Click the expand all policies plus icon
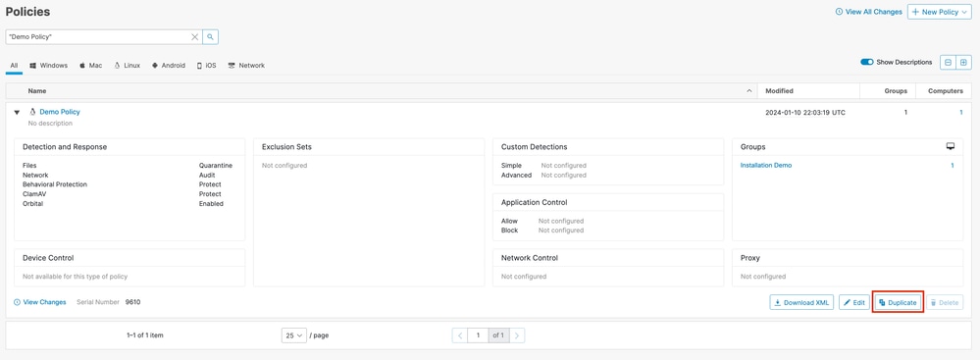The height and width of the screenshot is (360, 980). [x=963, y=63]
